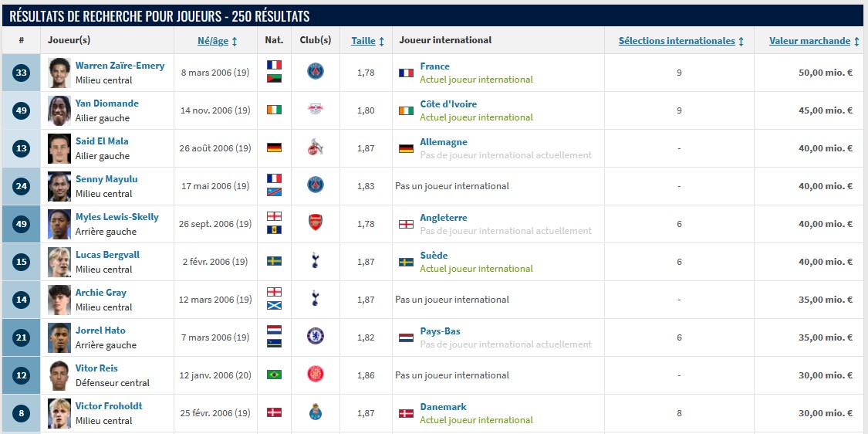The height and width of the screenshot is (434, 868).
Task: Open the Côte d'Ivoire national team link
Action: point(448,104)
